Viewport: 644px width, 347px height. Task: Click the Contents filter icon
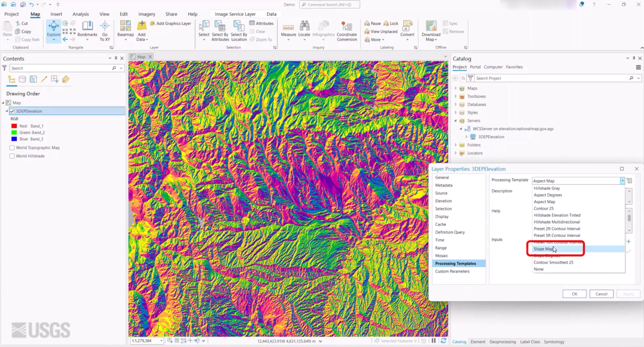tap(4, 68)
